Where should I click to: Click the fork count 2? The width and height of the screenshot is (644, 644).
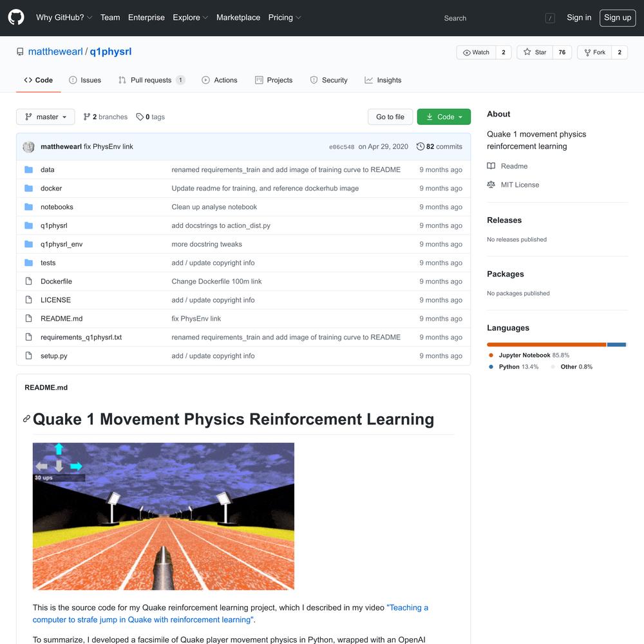[x=620, y=52]
